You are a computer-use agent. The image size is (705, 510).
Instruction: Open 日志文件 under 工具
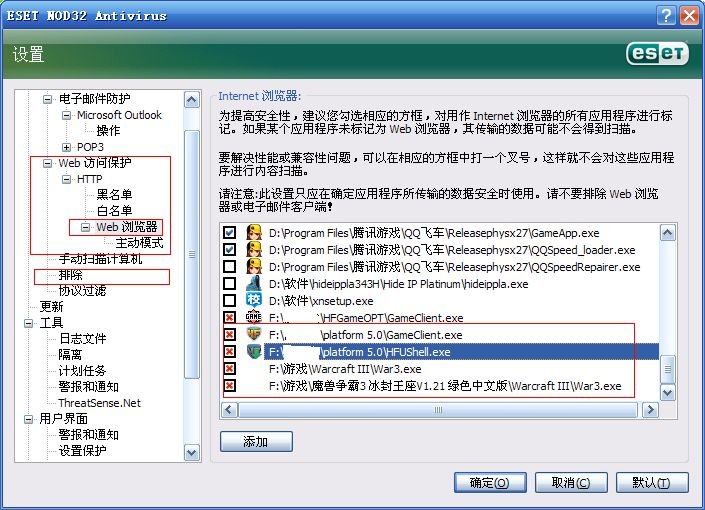83,339
